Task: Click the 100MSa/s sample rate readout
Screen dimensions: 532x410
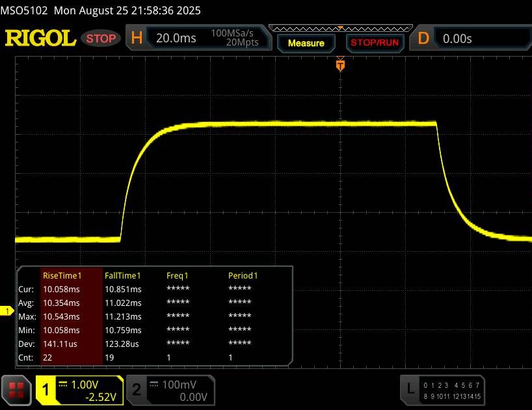Action: pyautogui.click(x=235, y=33)
